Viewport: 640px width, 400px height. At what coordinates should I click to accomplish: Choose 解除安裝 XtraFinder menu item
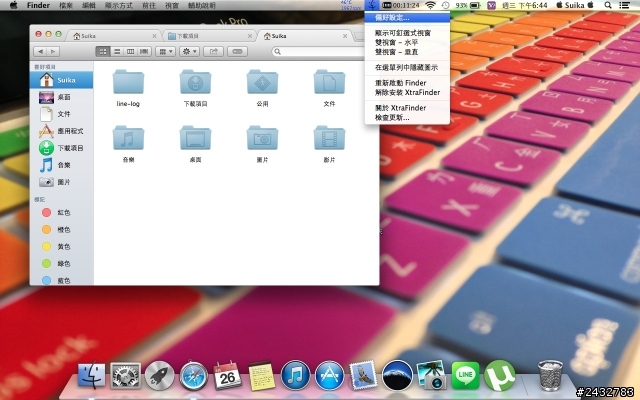click(x=407, y=92)
